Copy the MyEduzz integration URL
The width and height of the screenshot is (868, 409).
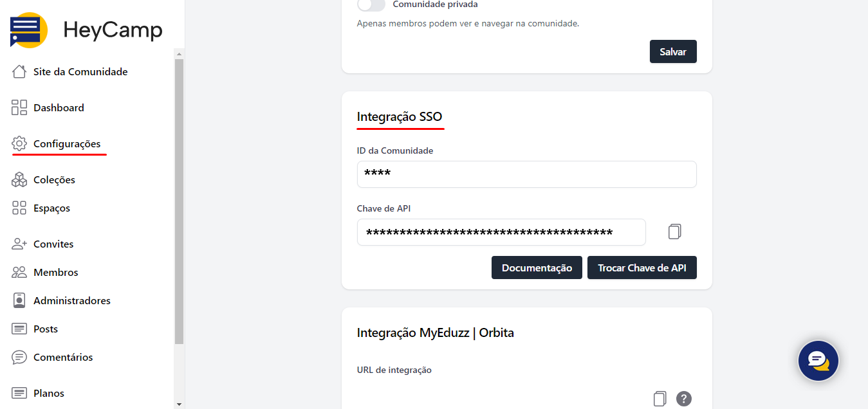tap(660, 399)
